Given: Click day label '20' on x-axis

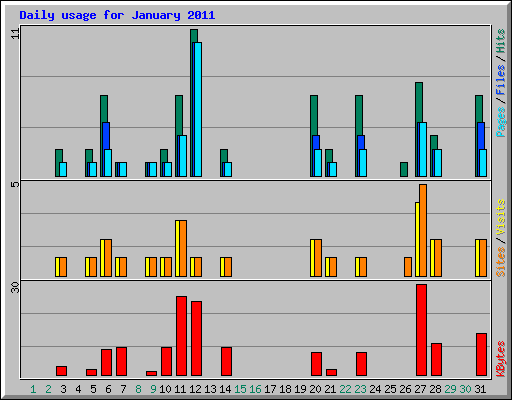Looking at the screenshot, I should tap(315, 389).
